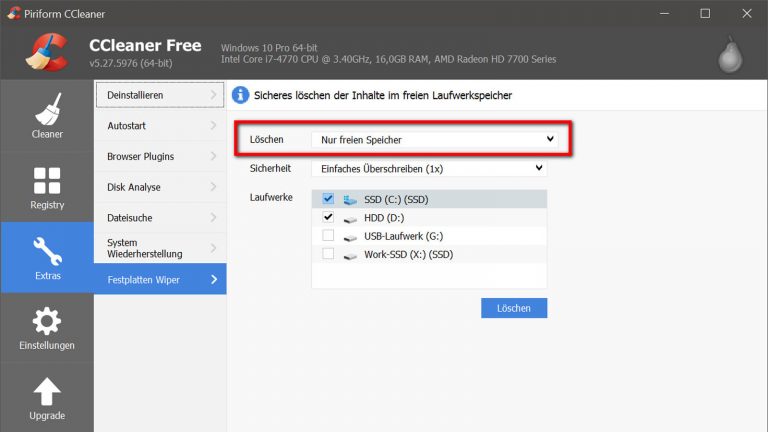Screen dimensions: 768x432
Task: Open Einstellungen gear icon
Action: [47, 321]
